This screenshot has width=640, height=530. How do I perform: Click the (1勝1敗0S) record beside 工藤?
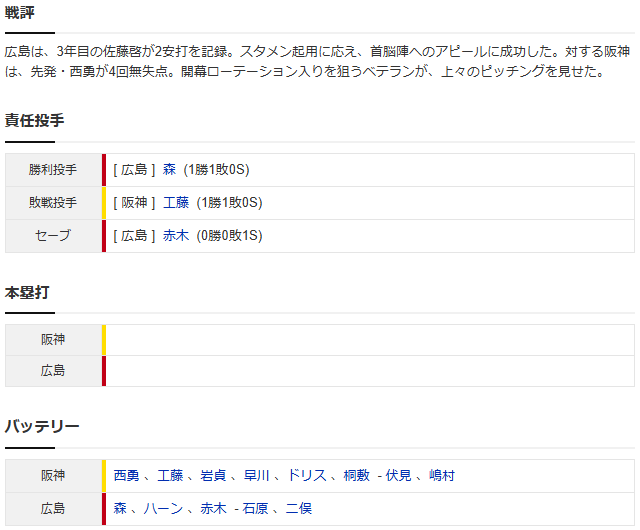(x=229, y=203)
